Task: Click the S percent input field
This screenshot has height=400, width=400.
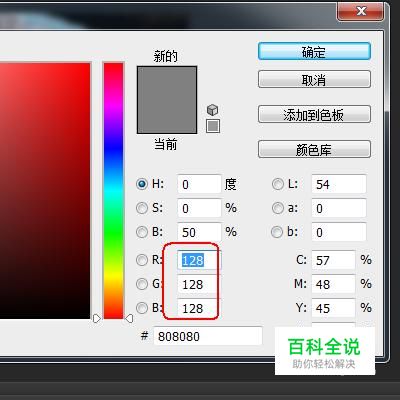Action: pos(199,208)
